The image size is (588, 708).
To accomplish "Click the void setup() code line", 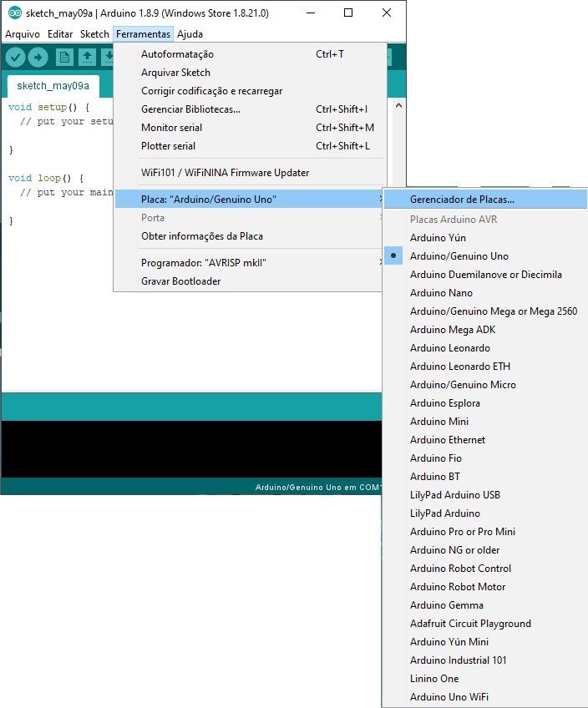I will click(x=48, y=107).
